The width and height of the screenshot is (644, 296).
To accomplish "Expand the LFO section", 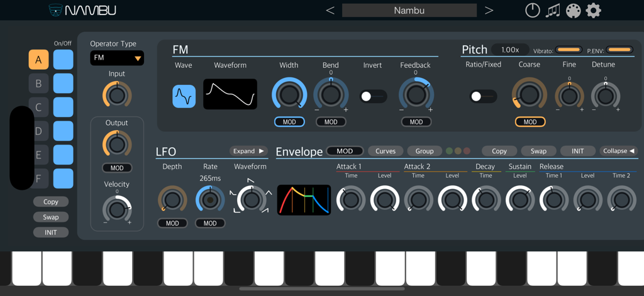I will tap(248, 151).
